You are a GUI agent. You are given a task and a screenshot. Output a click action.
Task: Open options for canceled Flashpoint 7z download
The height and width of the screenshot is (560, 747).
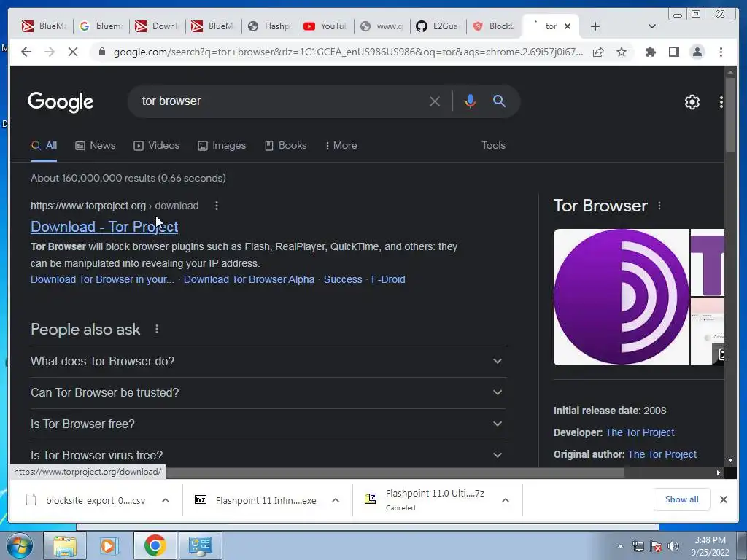point(506,500)
